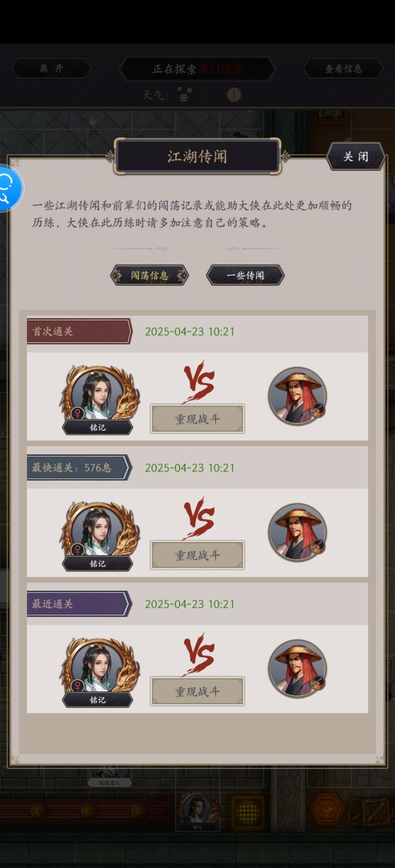Viewport: 395px width, 868px height.
Task: Tap the character thumbnail at bottom center
Action: 197,812
